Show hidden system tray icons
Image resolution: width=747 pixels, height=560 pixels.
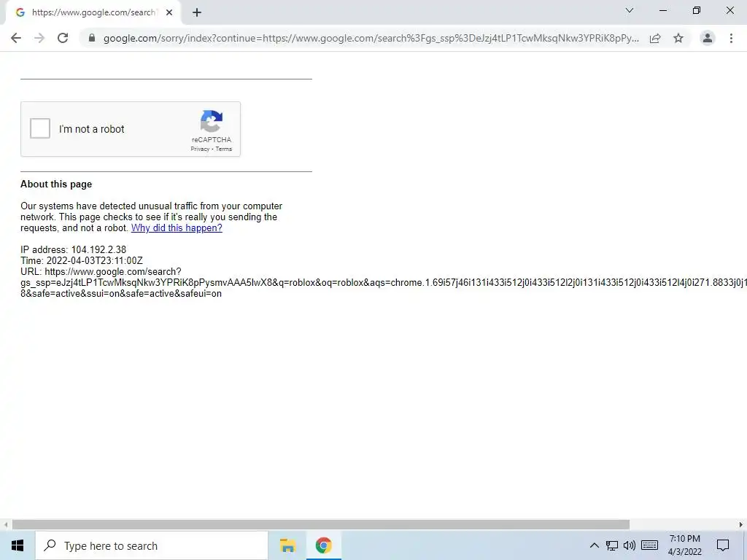click(x=594, y=545)
